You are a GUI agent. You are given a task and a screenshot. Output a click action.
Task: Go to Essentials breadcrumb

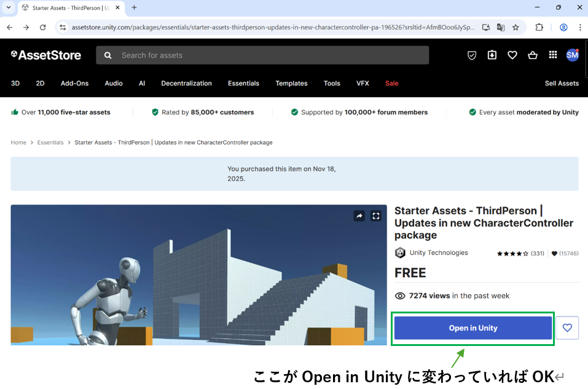click(50, 143)
